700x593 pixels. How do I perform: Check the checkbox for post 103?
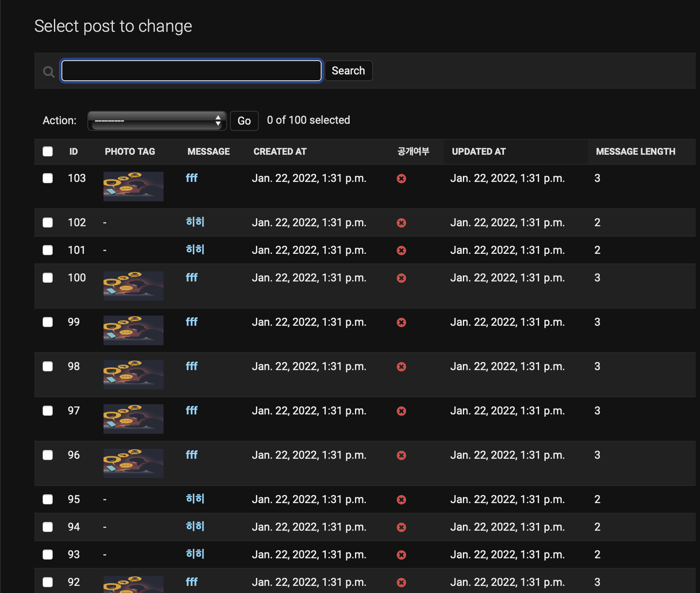pyautogui.click(x=48, y=178)
